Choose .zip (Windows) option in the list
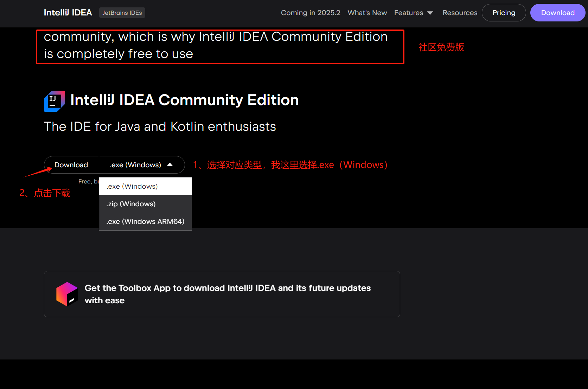This screenshot has height=389, width=588. pyautogui.click(x=145, y=204)
